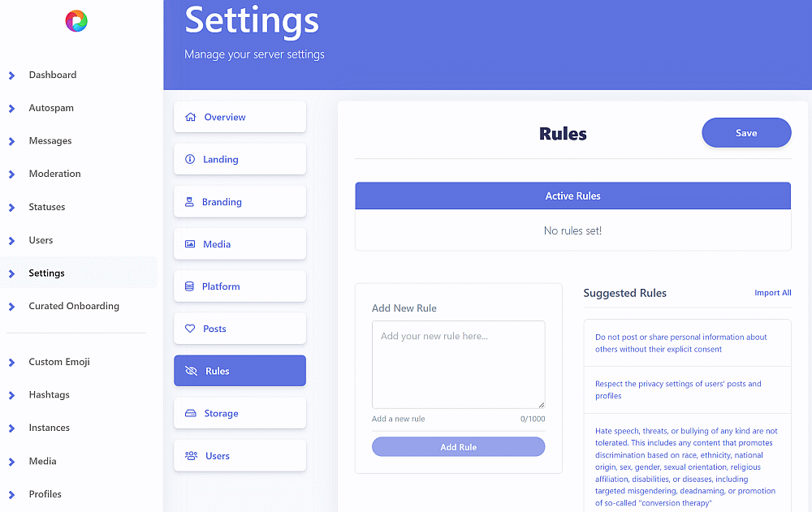Screen dimensions: 812x512
Task: Expand the Moderation sidebar chevron
Action: [11, 174]
